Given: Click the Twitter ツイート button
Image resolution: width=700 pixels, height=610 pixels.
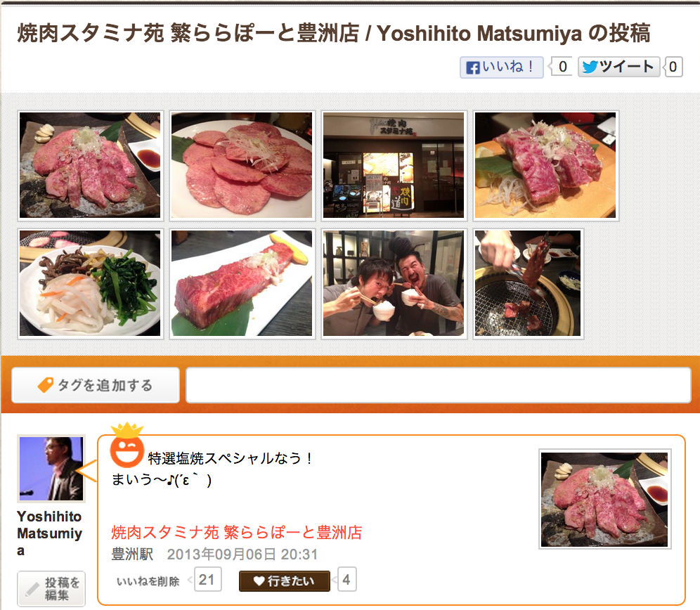Looking at the screenshot, I should pyautogui.click(x=618, y=67).
